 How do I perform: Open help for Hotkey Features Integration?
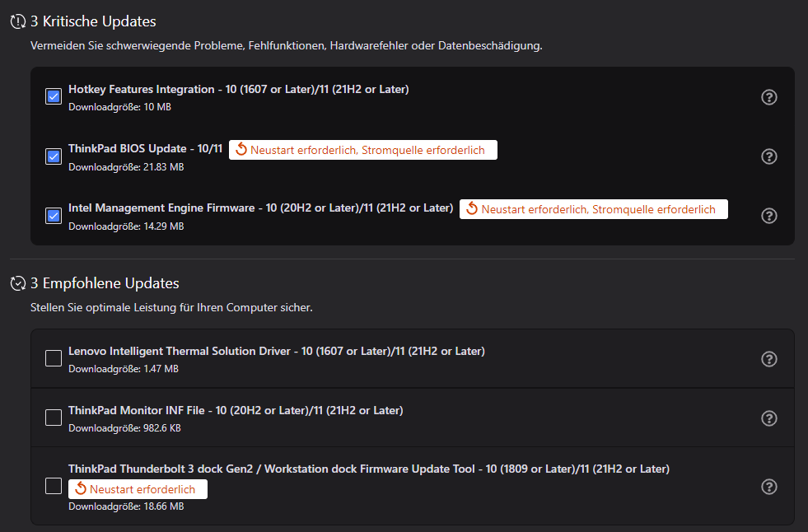point(768,97)
